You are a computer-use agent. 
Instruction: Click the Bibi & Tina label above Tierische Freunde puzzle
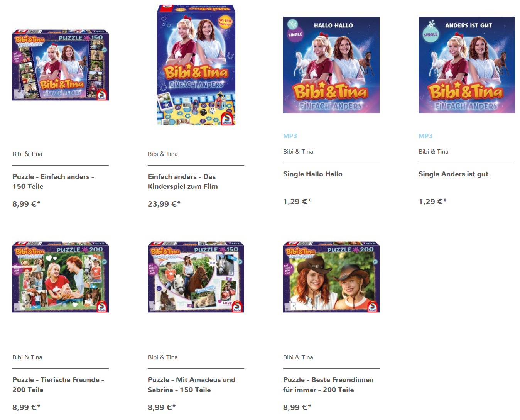[x=27, y=357]
